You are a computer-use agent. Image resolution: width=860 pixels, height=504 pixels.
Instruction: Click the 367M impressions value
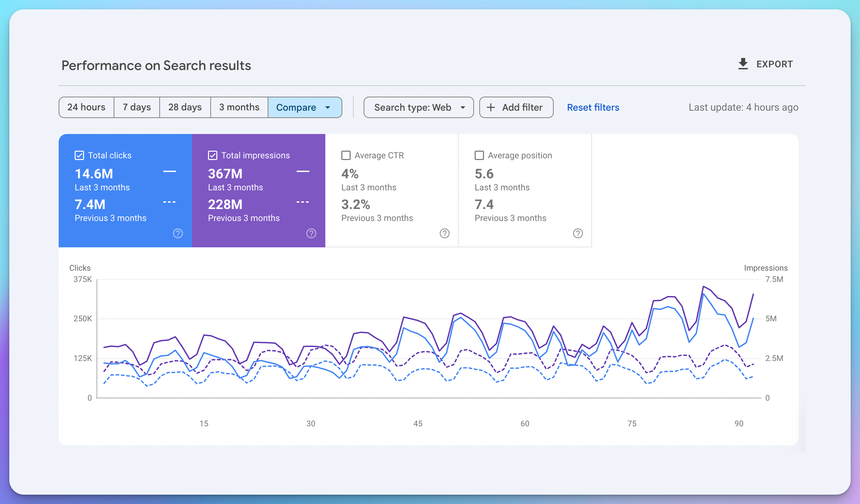tap(225, 174)
